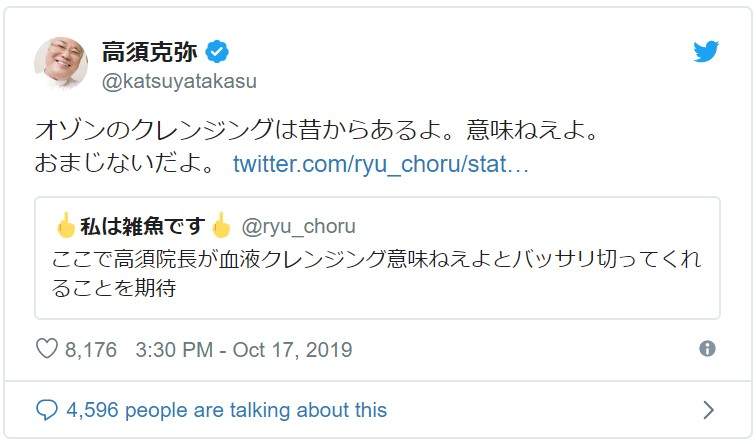Click the @ryu_choru handle
Screen dimensions: 756x444
tap(298, 226)
